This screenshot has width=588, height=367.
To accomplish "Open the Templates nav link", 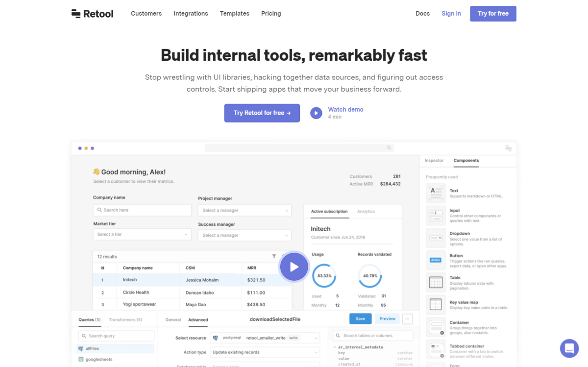I will pos(234,14).
